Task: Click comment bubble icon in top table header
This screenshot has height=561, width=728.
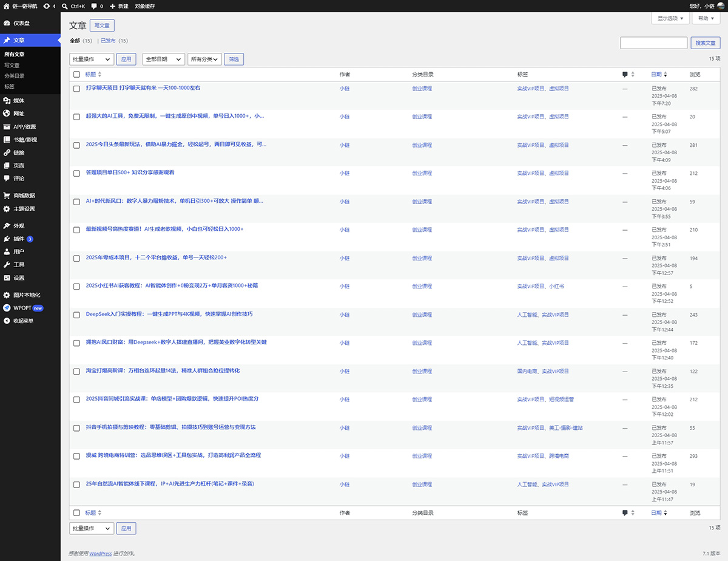Action: pyautogui.click(x=625, y=75)
